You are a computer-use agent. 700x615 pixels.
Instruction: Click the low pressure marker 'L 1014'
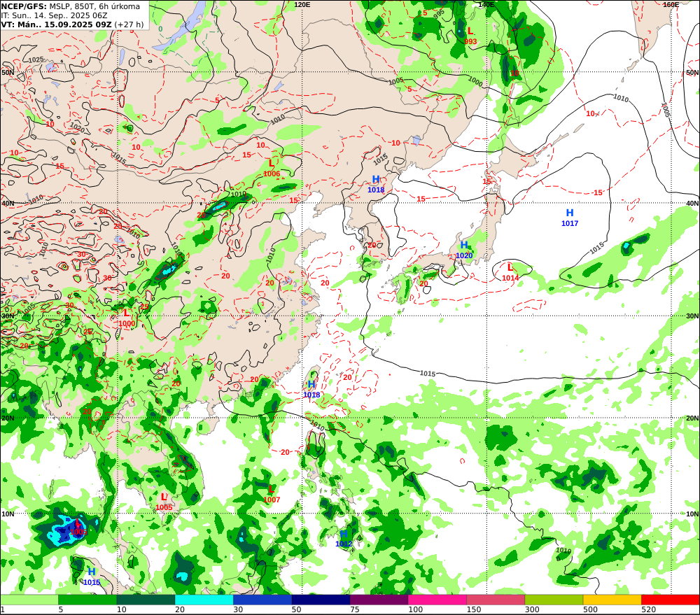(510, 273)
